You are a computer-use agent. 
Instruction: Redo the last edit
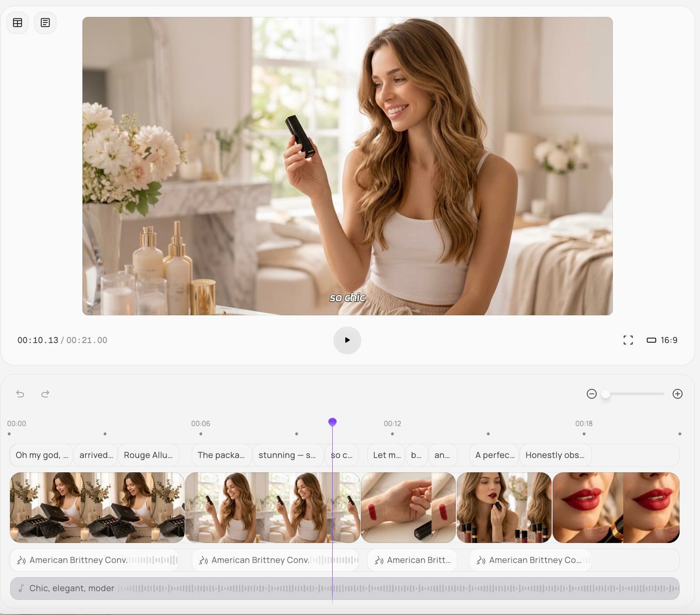pos(45,394)
